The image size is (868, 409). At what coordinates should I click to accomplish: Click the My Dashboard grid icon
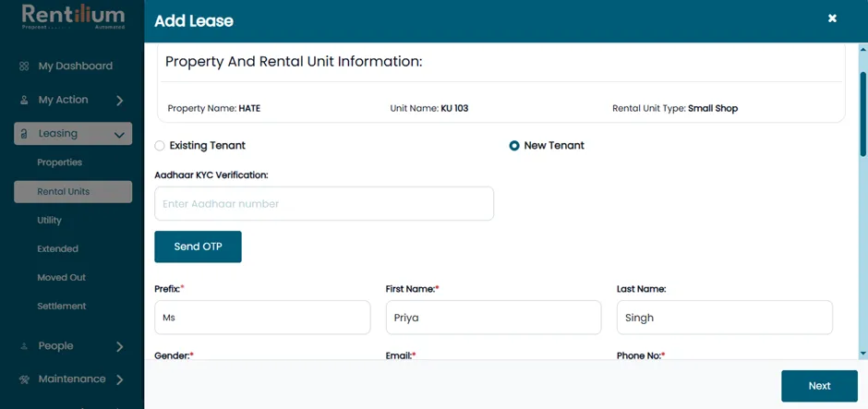[24, 66]
